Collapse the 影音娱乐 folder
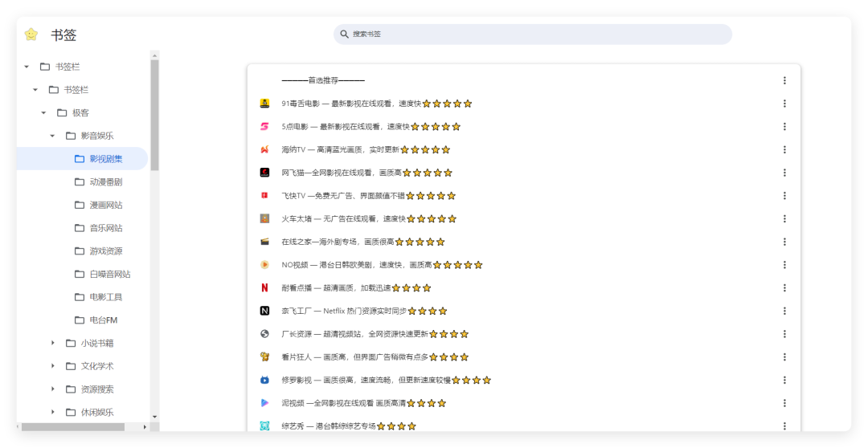This screenshot has width=868, height=448. click(x=52, y=136)
